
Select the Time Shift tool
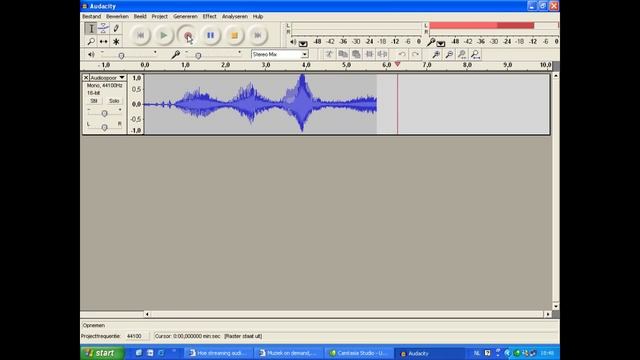[103, 41]
